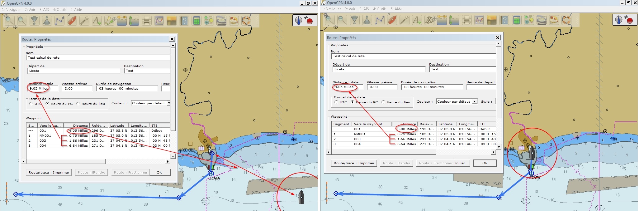Open '1: Naviguer' menu in left window
The image size is (644, 211).
tap(11, 10)
